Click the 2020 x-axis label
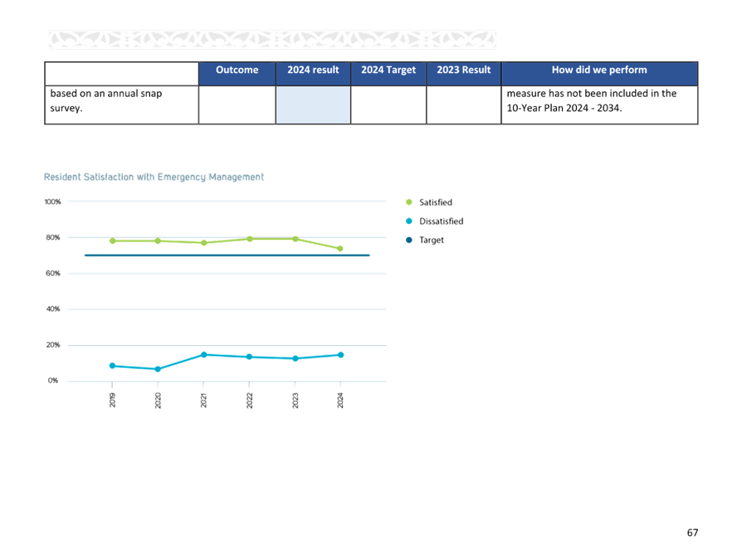The width and height of the screenshot is (742, 560). 158,400
